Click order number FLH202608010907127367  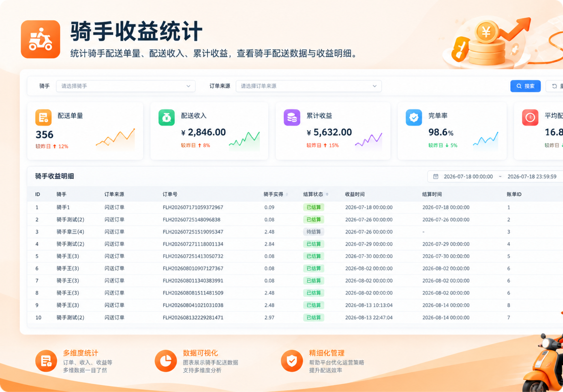(193, 269)
